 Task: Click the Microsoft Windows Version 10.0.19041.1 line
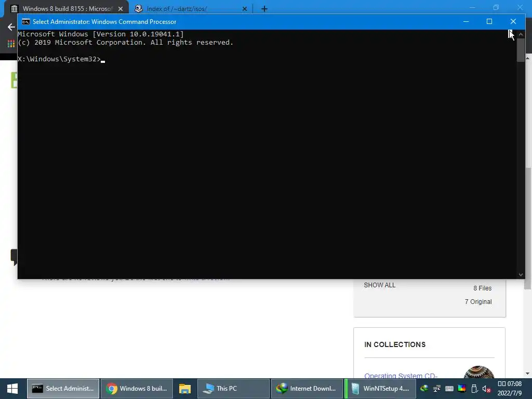pos(100,34)
